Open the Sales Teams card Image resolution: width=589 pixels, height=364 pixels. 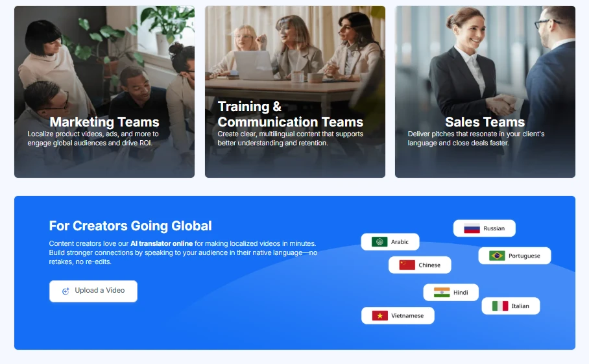[x=485, y=91]
